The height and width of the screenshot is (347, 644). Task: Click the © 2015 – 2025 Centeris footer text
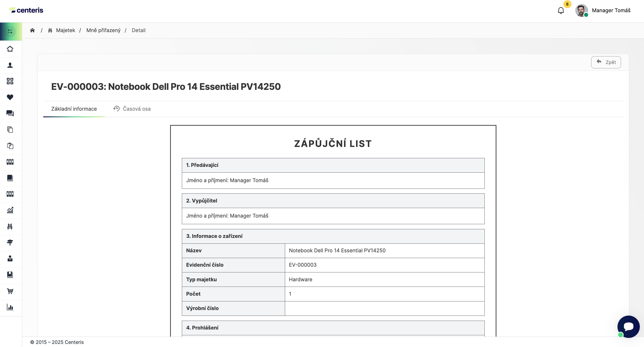coord(57,342)
